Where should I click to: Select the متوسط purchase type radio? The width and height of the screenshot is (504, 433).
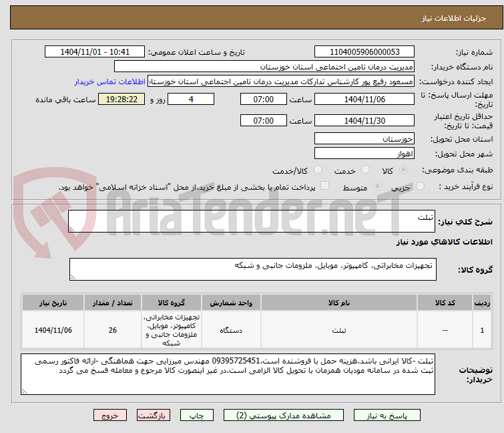[377, 186]
